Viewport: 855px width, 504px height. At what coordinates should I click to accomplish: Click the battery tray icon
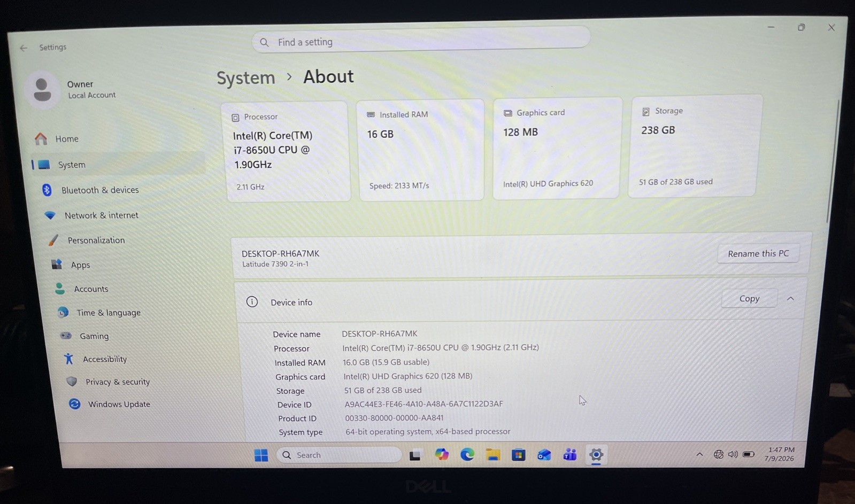pyautogui.click(x=749, y=454)
